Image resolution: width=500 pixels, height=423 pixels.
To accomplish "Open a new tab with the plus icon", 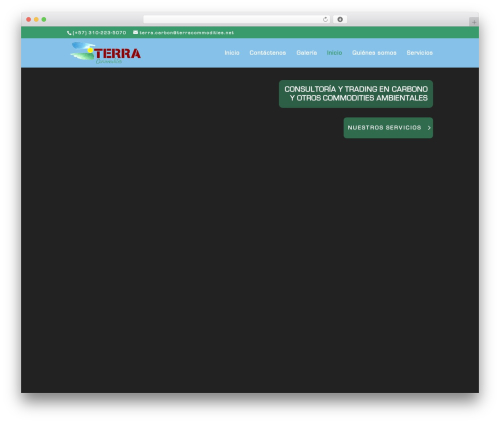I will 474,22.
